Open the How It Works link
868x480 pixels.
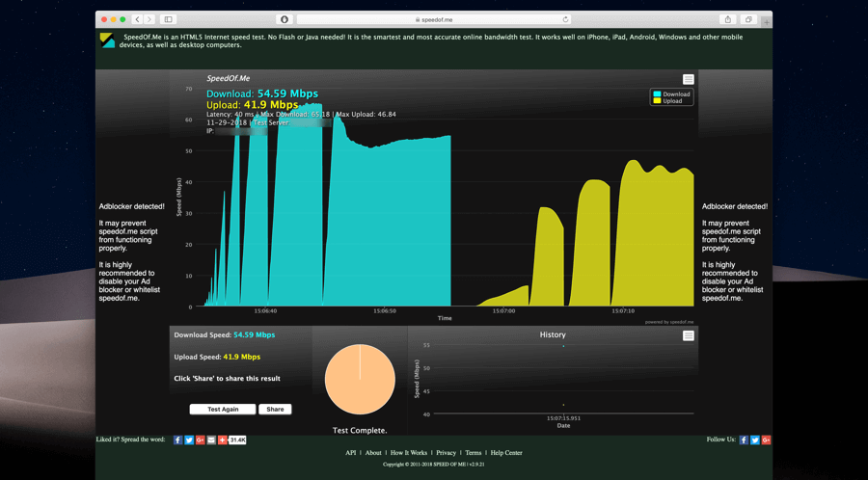coord(409,453)
